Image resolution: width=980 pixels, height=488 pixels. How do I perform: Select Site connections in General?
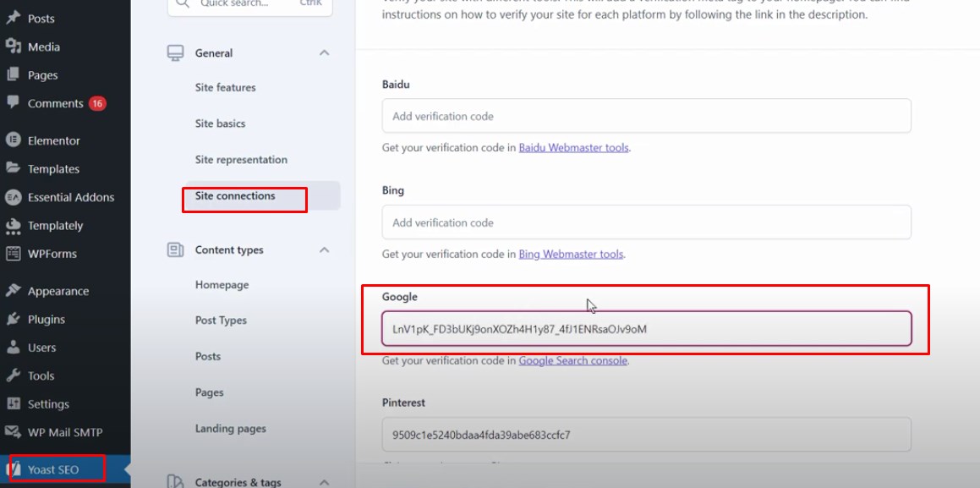(235, 196)
